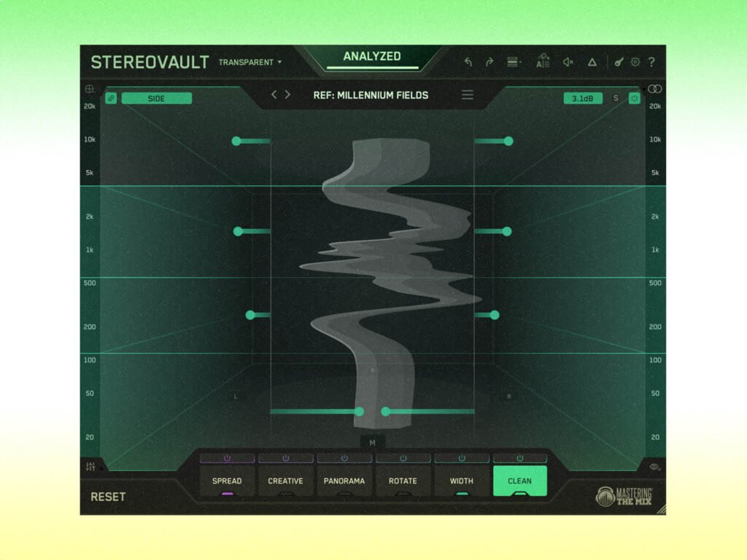
Task: Click the right handle of the 10k band
Action: (508, 141)
